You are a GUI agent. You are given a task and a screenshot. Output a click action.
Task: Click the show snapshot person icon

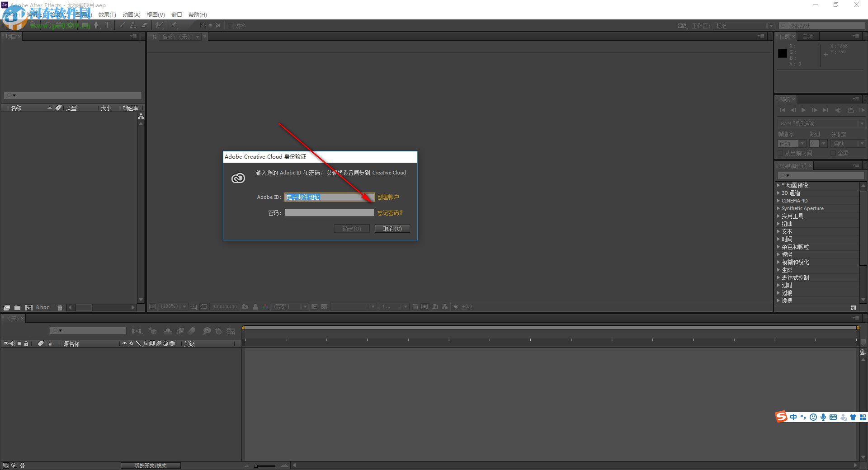[x=255, y=306]
